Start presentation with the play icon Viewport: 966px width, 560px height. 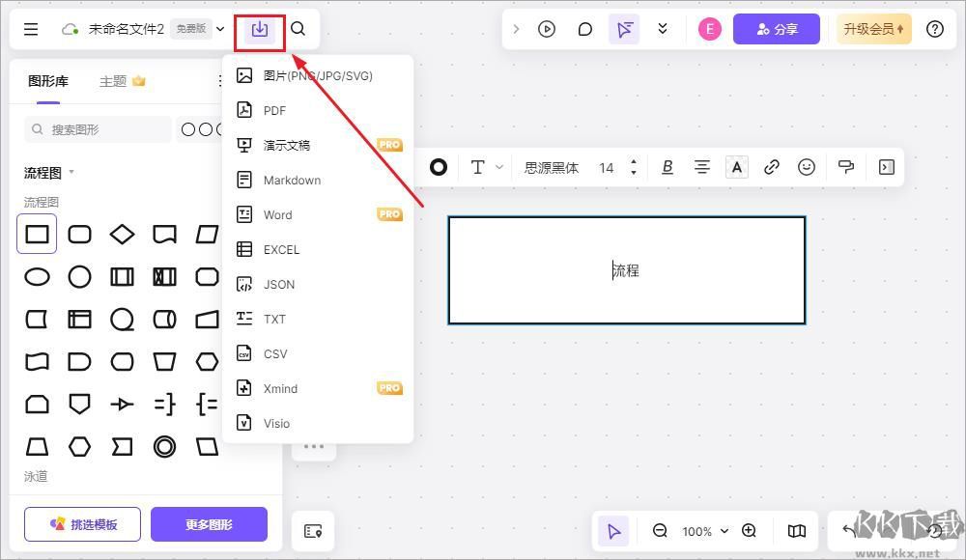pos(547,29)
